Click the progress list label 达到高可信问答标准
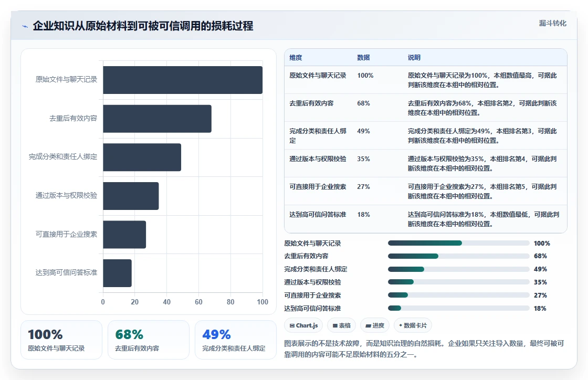The width and height of the screenshot is (588, 380). click(312, 309)
